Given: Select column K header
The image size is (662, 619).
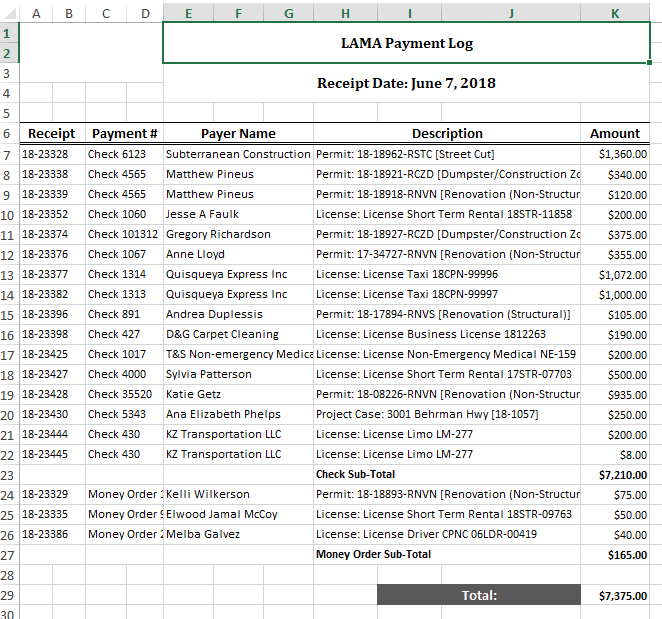Looking at the screenshot, I should pos(615,13).
